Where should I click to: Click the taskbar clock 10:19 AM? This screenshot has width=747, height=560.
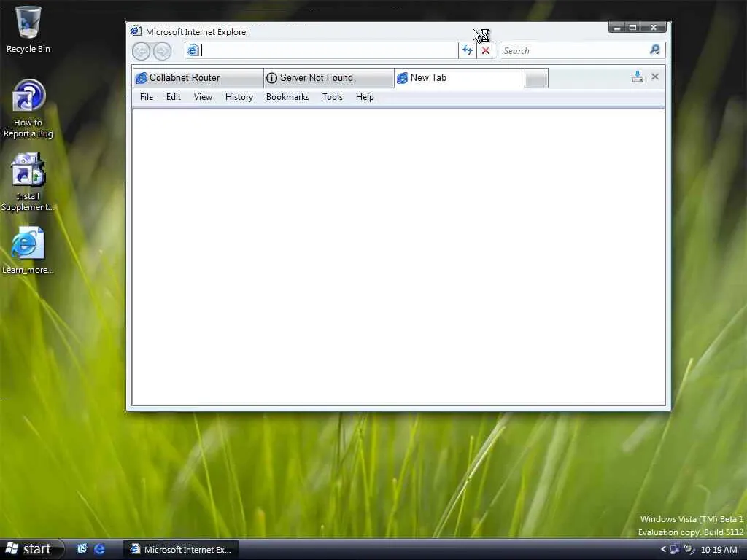[719, 550]
